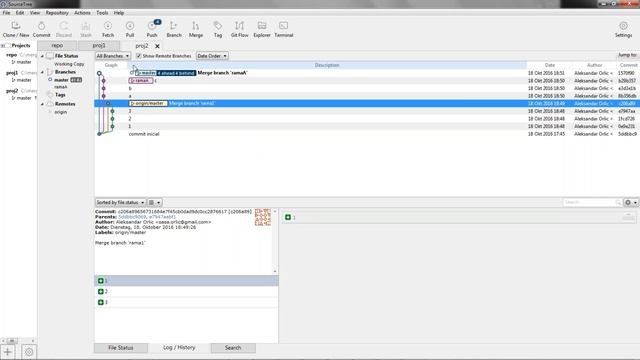
Task: Click the Jump to field
Action: click(x=627, y=55)
